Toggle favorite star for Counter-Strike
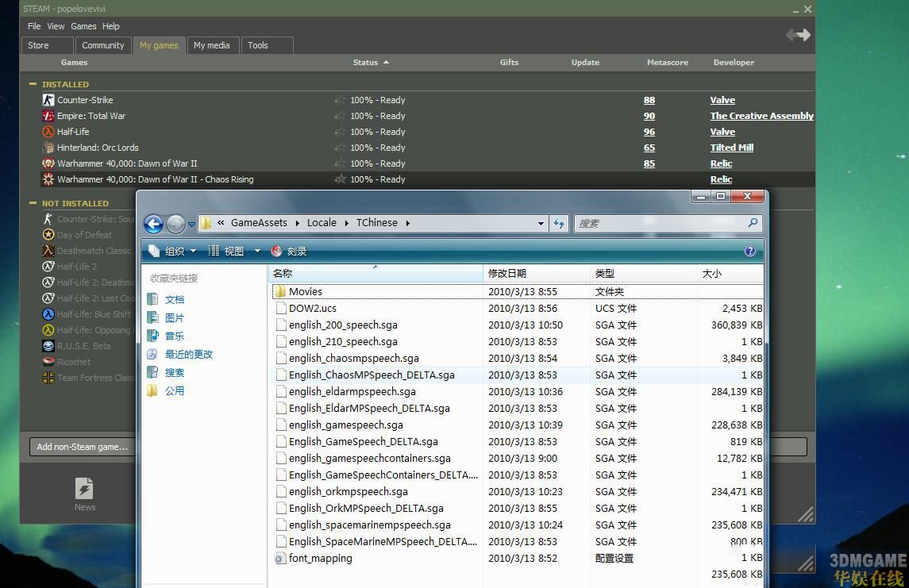 coord(341,100)
